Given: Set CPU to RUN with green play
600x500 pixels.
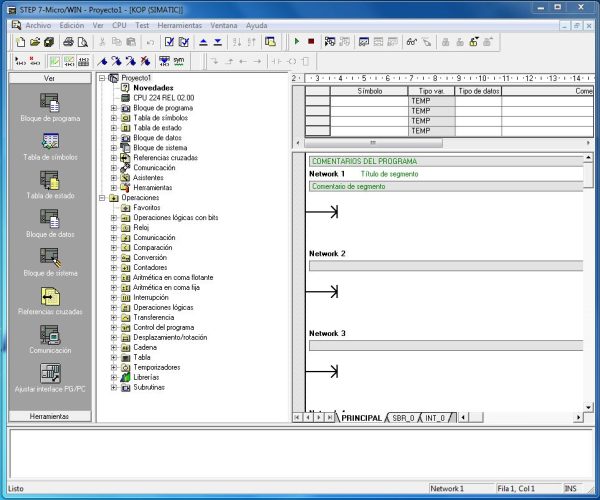Looking at the screenshot, I should [297, 41].
